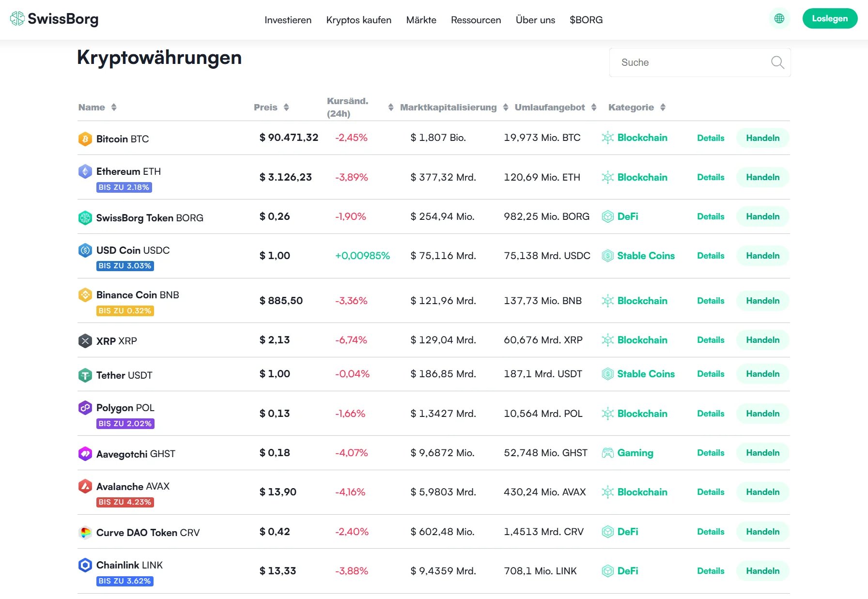Click Handeln for Chainlink
The width and height of the screenshot is (868, 599).
point(763,571)
